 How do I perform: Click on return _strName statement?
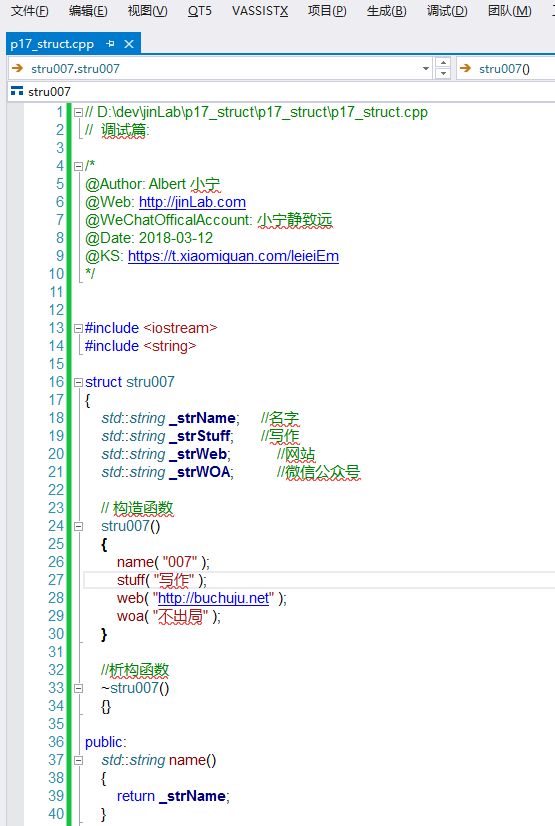[x=173, y=796]
